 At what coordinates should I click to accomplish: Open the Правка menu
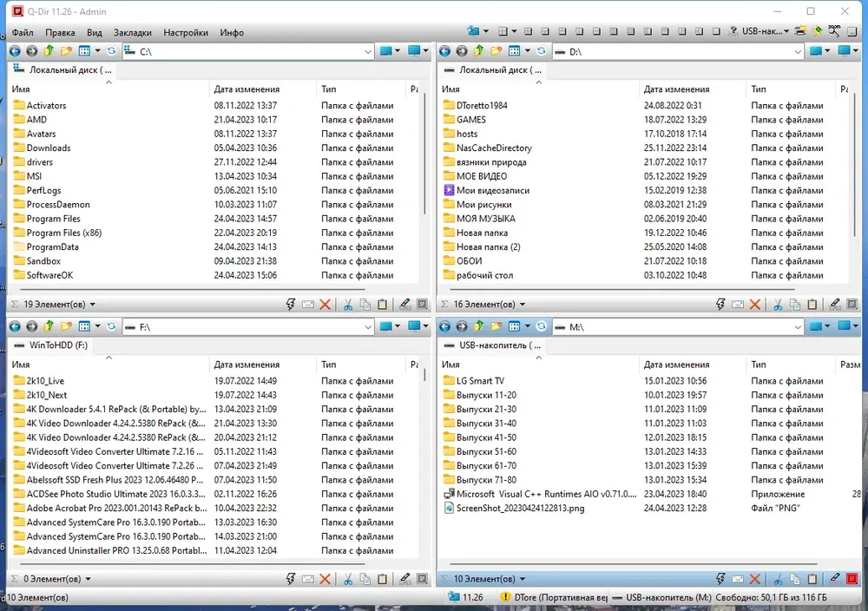click(60, 33)
